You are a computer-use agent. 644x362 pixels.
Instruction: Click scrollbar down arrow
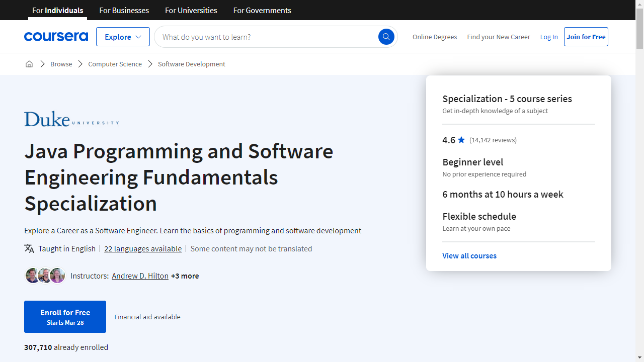point(639,358)
